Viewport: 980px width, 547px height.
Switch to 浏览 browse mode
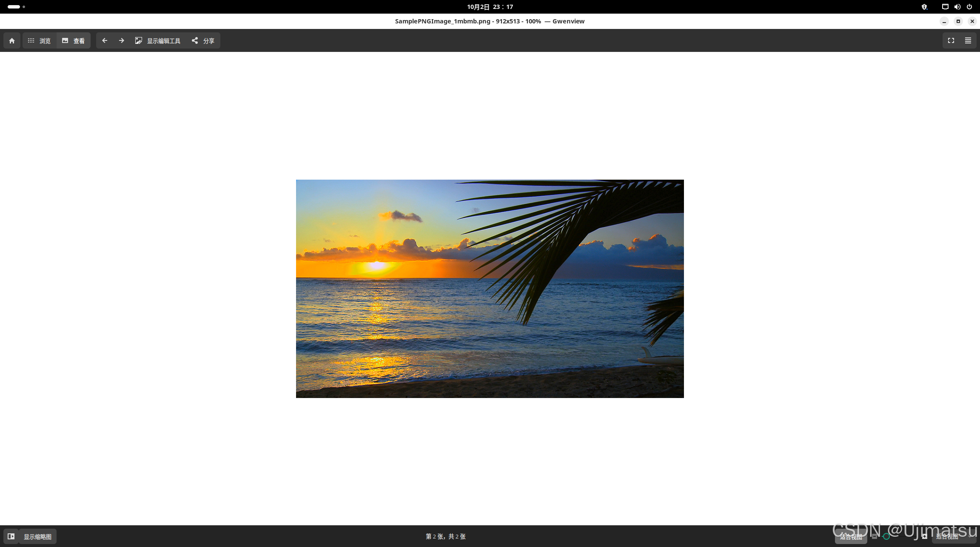coord(39,41)
